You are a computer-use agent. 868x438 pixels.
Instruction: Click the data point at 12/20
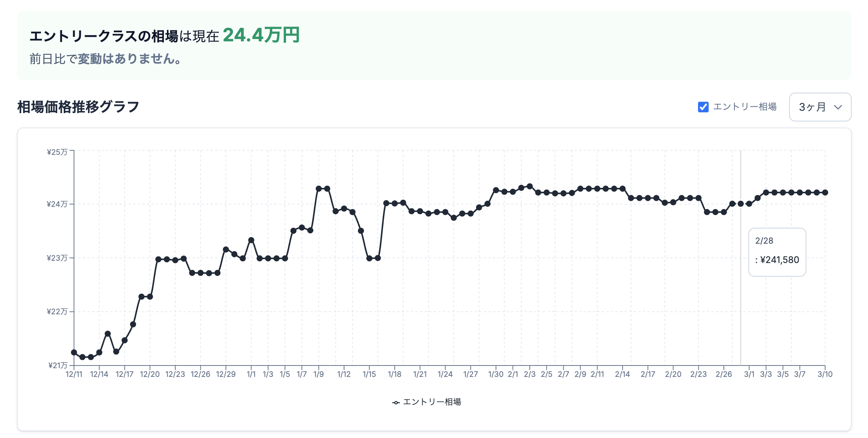pos(150,296)
